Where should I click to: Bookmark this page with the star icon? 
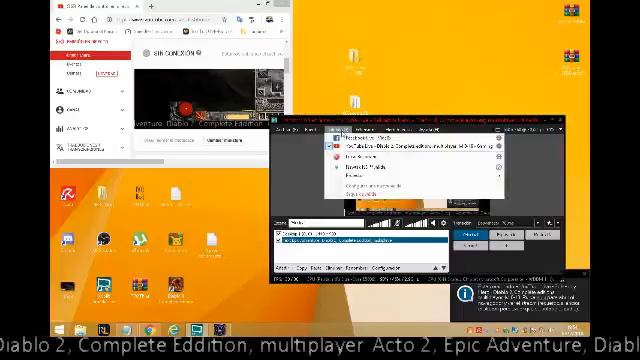[x=224, y=20]
